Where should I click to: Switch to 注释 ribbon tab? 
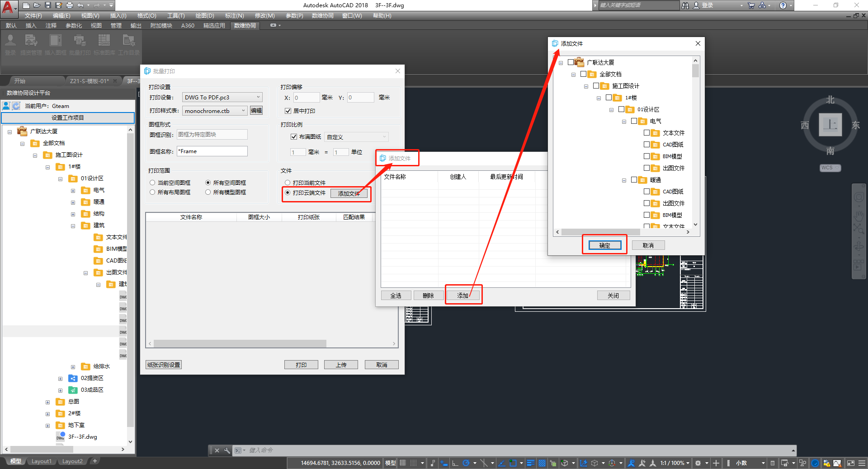[x=51, y=25]
